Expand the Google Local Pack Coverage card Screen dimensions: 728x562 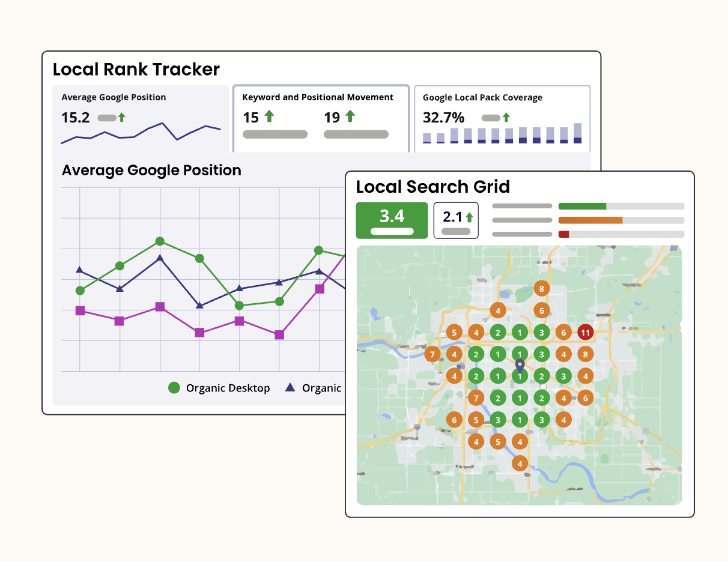coord(503,117)
